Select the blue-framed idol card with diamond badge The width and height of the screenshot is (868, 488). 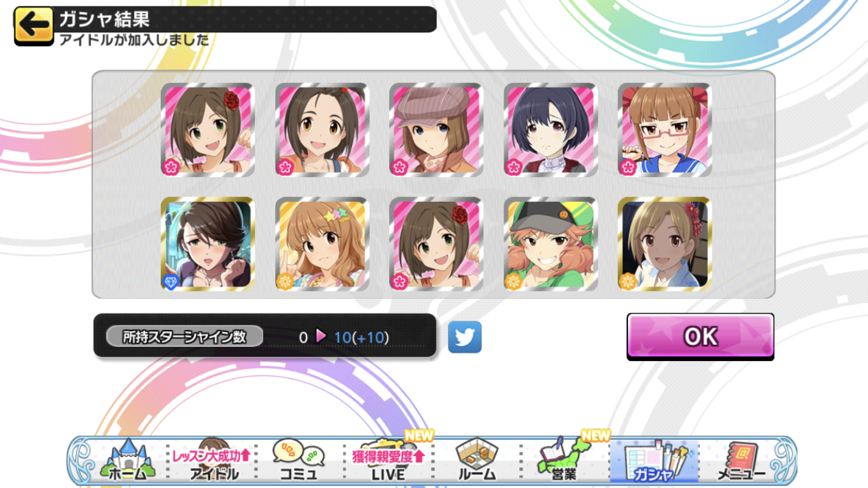208,244
